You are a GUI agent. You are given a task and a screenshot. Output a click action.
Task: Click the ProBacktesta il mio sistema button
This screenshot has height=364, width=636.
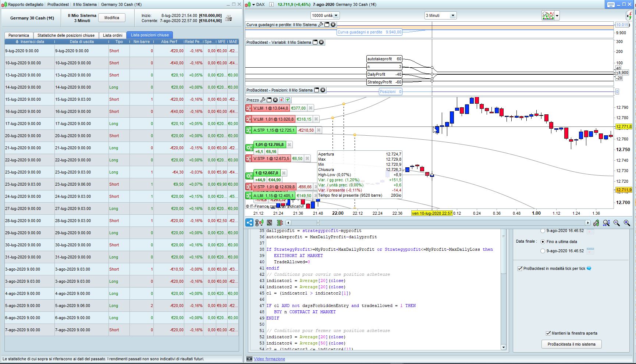(x=571, y=344)
